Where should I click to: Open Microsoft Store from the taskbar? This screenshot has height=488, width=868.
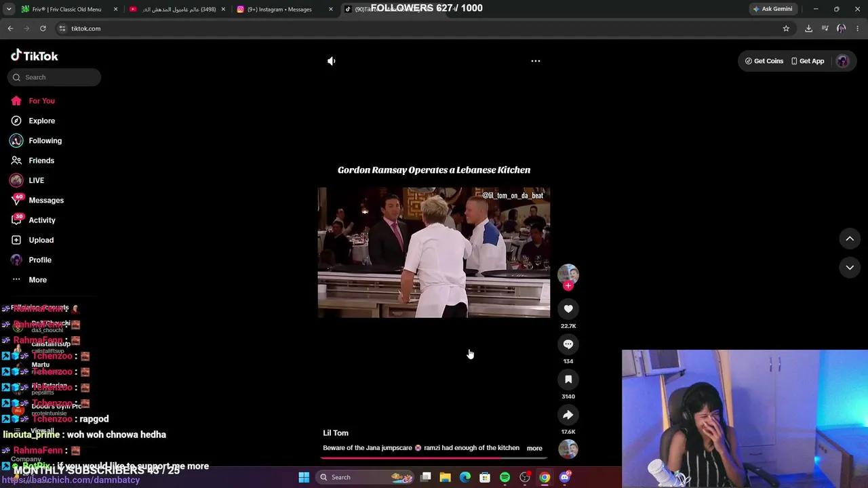tap(485, 477)
